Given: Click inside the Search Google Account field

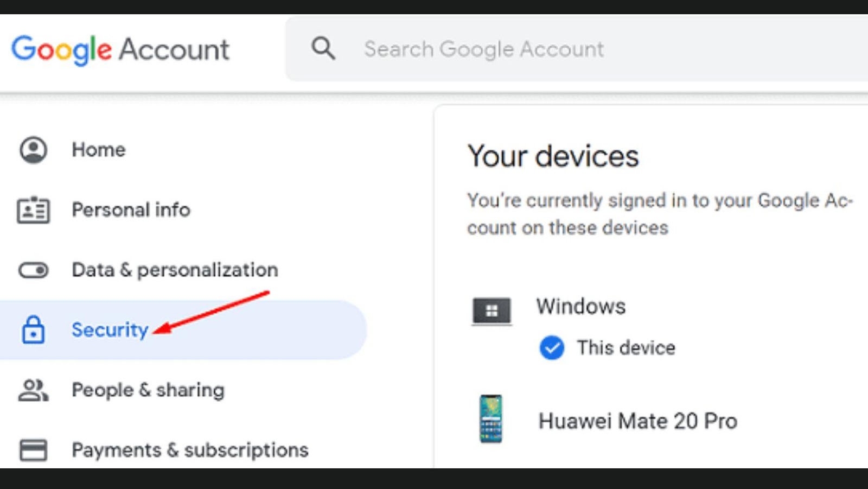Looking at the screenshot, I should coord(484,48).
